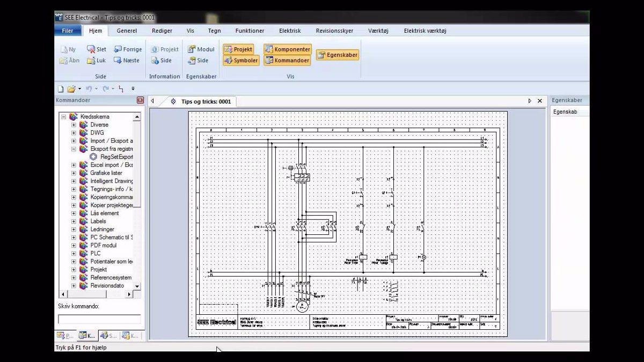The image size is (644, 362).
Task: Expand the Labels tree node
Action: [74, 221]
